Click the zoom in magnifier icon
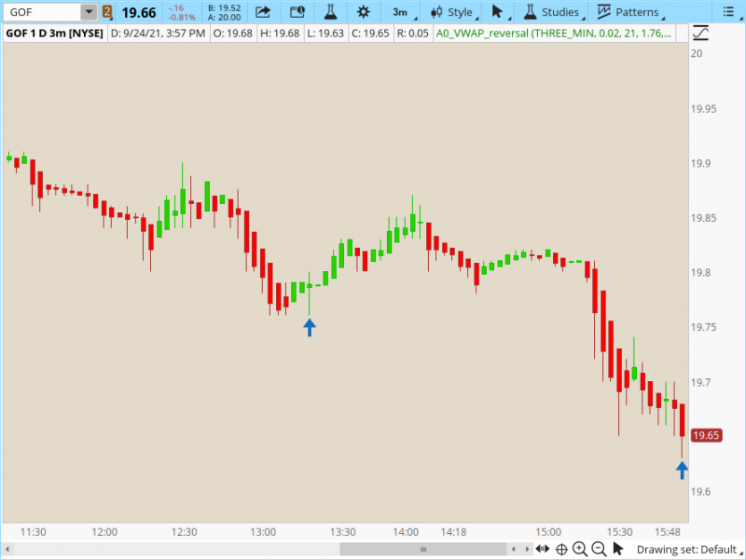Viewport: 746px width, 560px height. (579, 549)
